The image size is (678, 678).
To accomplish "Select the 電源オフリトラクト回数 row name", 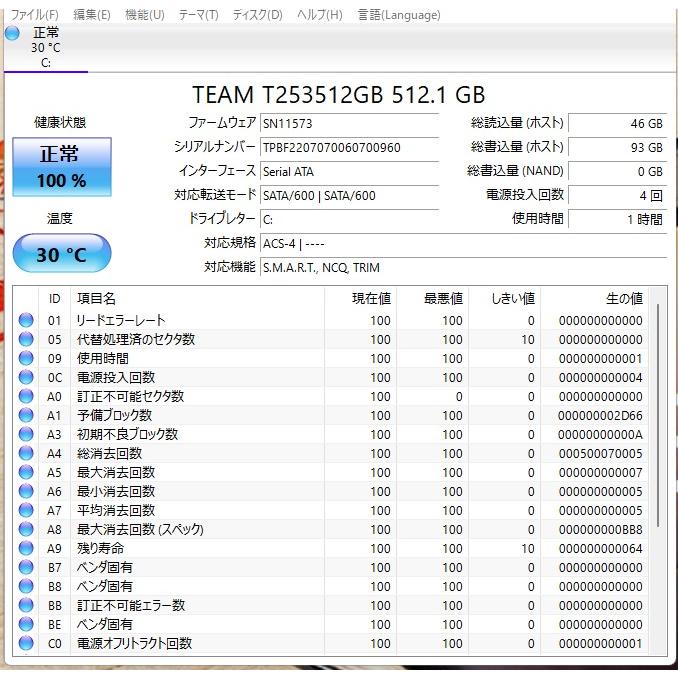I will tap(134, 644).
